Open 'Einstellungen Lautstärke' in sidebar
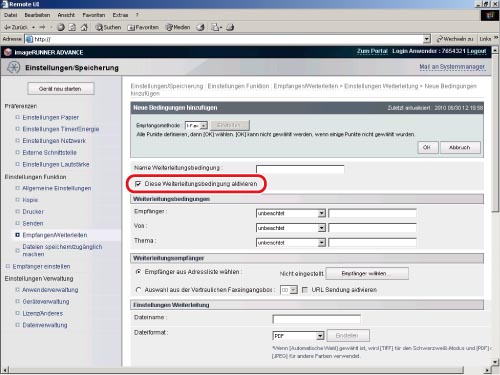This screenshot has height=375, width=500. 56,164
